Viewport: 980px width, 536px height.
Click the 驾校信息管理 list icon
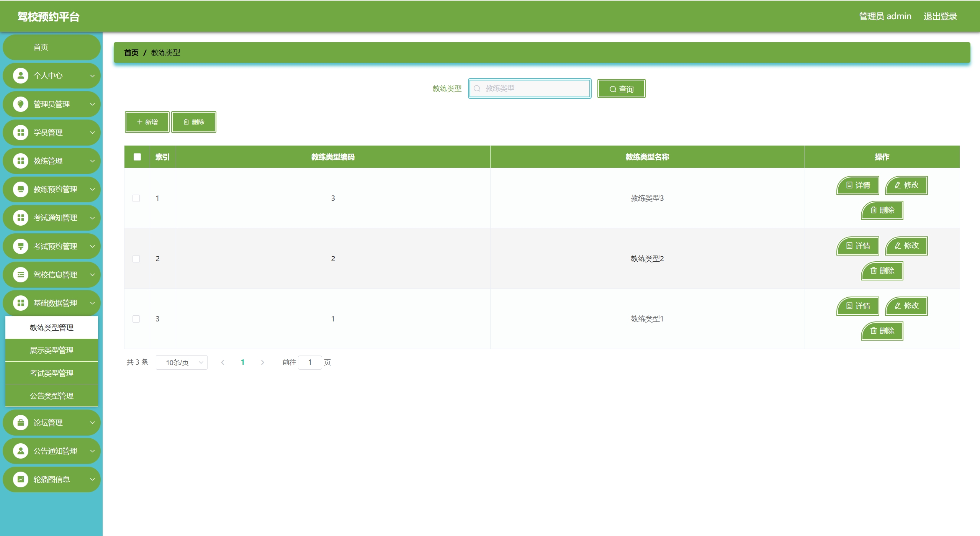(21, 275)
